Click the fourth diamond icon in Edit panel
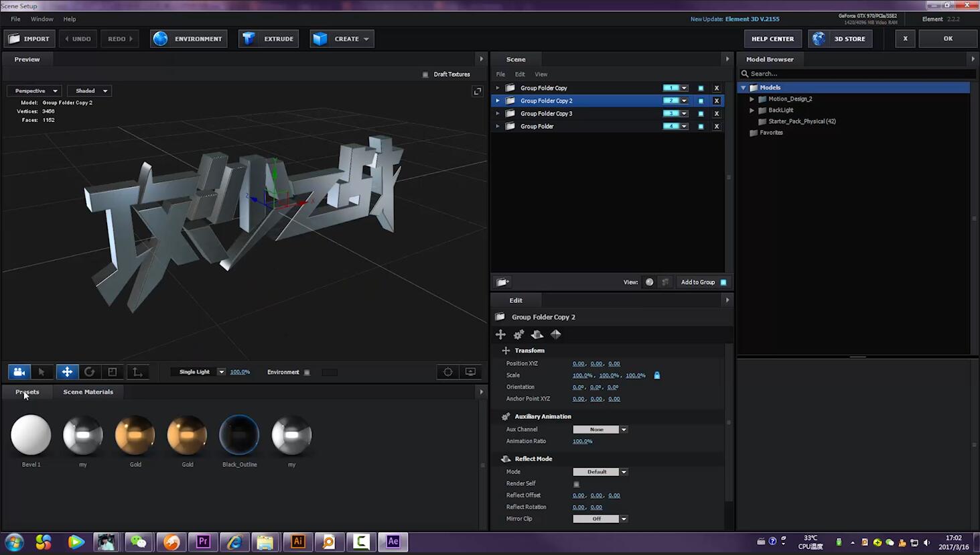Screen dimensions: 980x555 (x=556, y=334)
